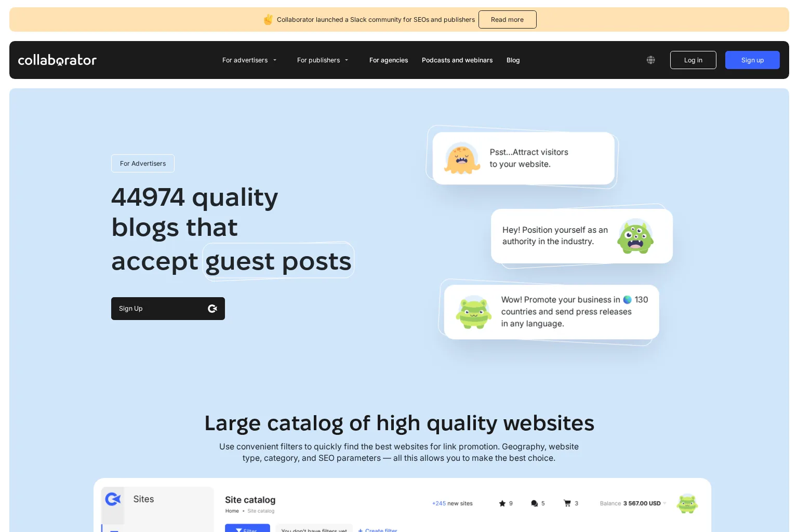This screenshot has width=798, height=532.
Task: Click the globe icon next to 130
Action: pyautogui.click(x=627, y=300)
